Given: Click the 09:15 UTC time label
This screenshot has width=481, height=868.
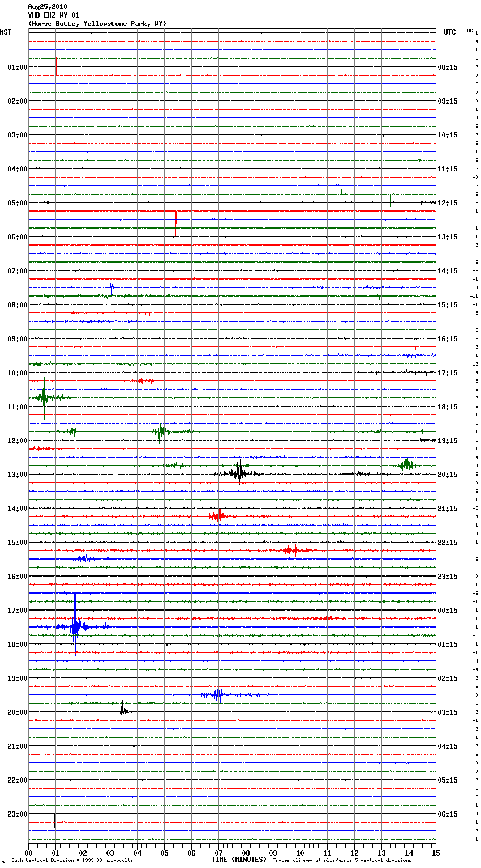Looking at the screenshot, I should pyautogui.click(x=448, y=101).
